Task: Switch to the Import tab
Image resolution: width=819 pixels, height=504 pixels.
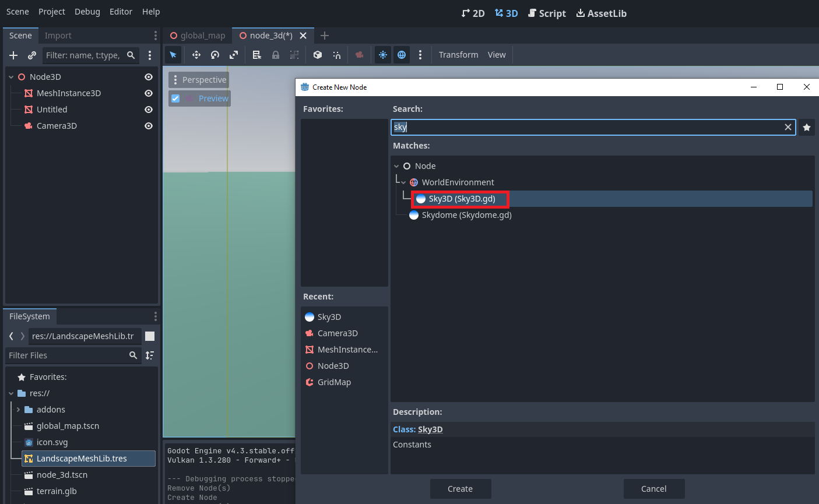Action: pyautogui.click(x=58, y=36)
